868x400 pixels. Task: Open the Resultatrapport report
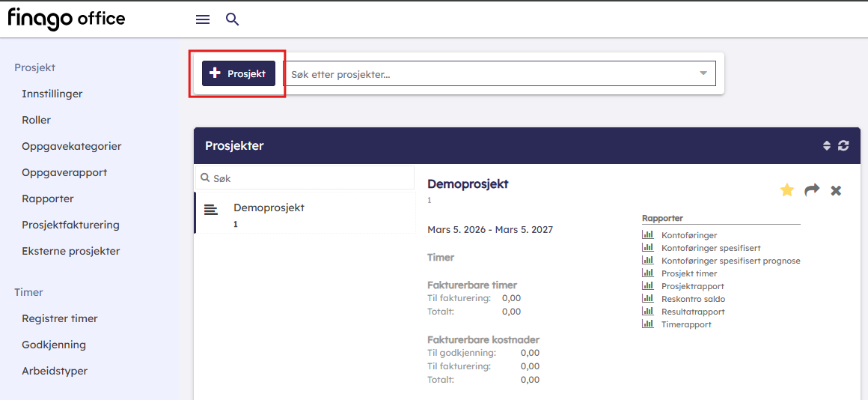[692, 312]
